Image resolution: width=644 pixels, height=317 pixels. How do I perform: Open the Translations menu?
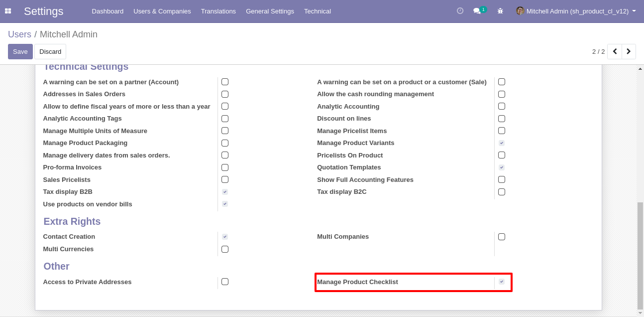(x=218, y=11)
